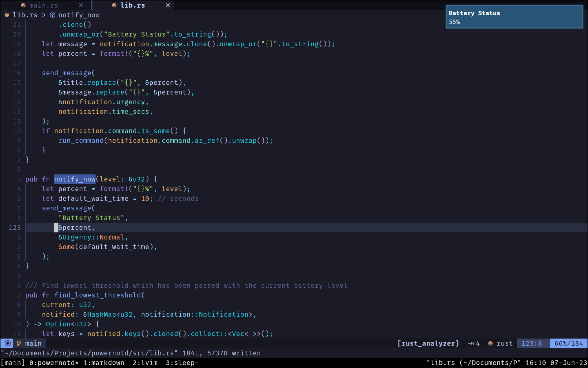
Task: Click the 123:8 cursor position
Action: pos(532,343)
